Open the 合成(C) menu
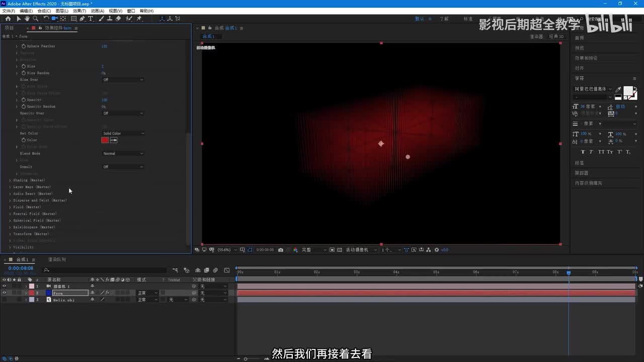This screenshot has width=644, height=362. [x=44, y=11]
